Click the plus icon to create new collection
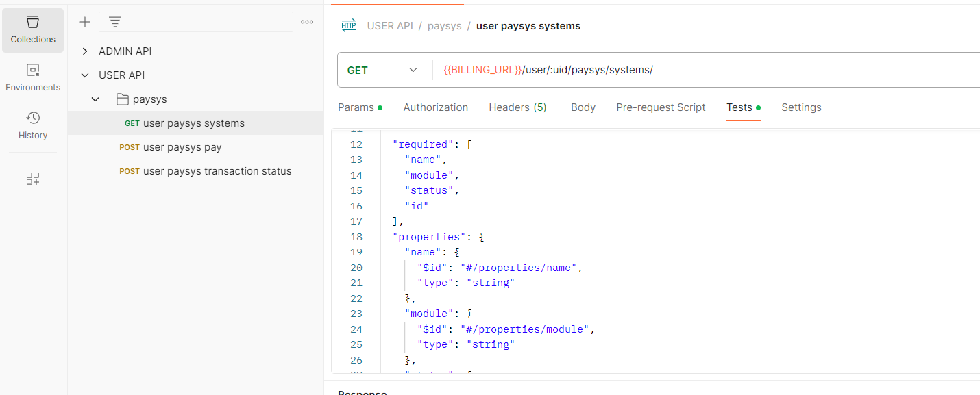Screen dimensions: 980x395 pos(85,22)
